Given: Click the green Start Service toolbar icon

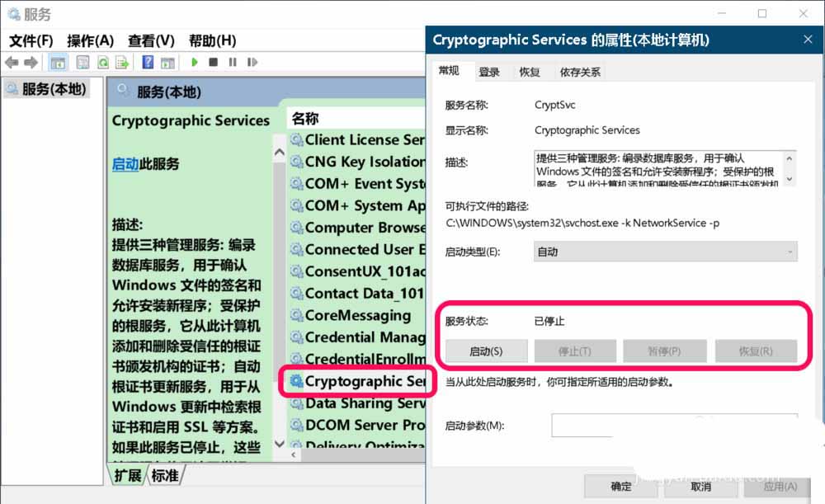Looking at the screenshot, I should pos(195,62).
